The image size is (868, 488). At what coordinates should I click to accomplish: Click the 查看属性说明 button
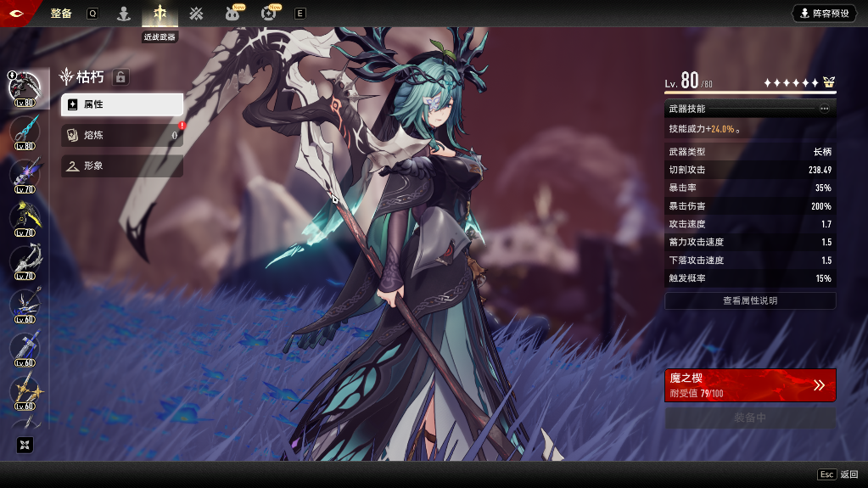point(750,300)
